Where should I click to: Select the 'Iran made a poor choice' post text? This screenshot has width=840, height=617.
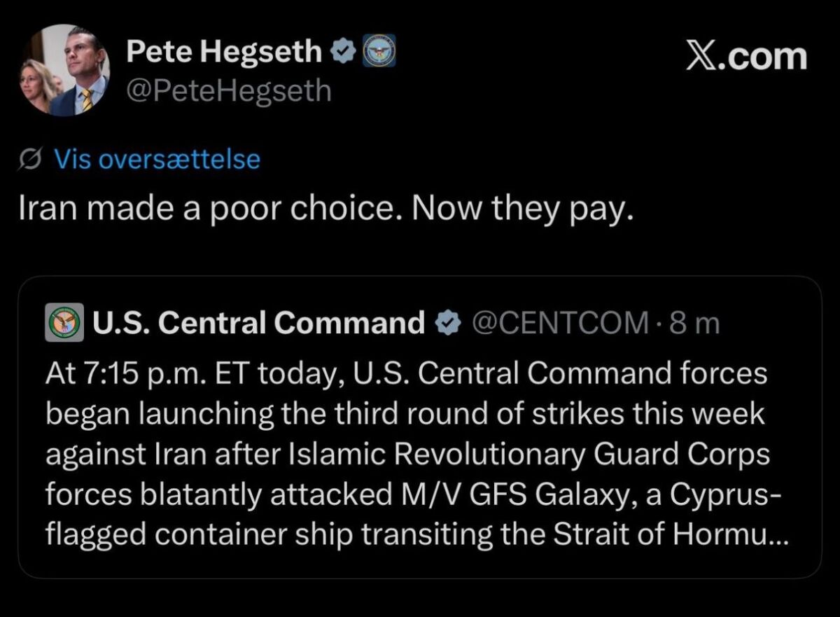[x=326, y=210]
